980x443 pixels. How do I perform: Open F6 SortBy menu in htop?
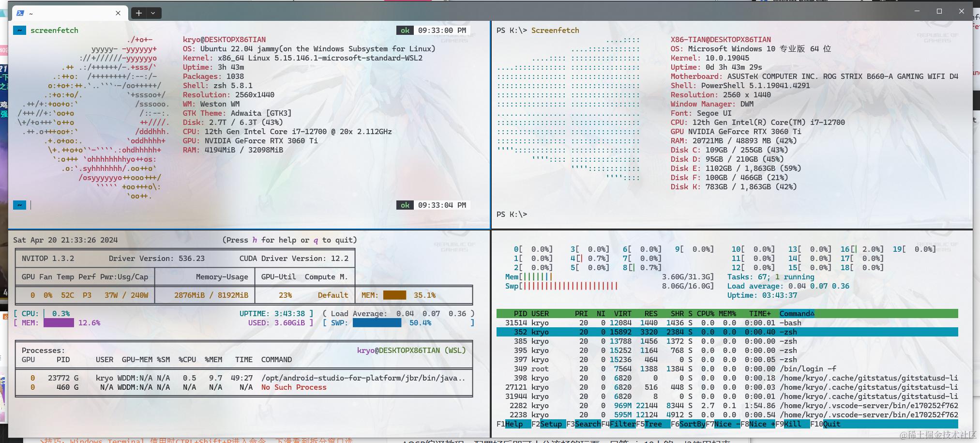[x=688, y=424]
